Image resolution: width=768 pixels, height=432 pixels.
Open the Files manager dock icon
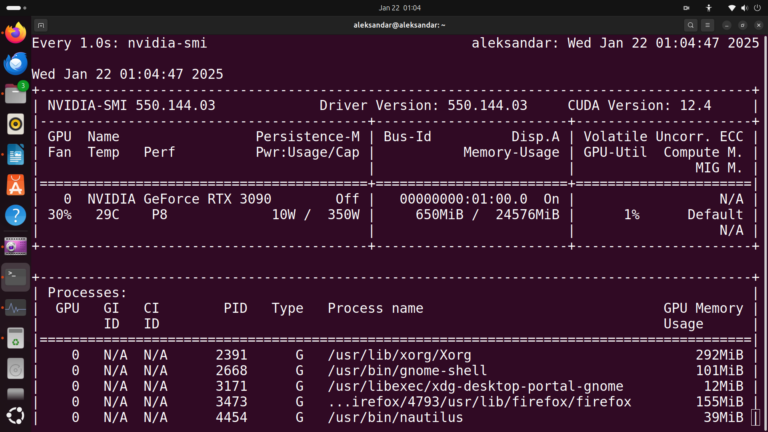16,94
